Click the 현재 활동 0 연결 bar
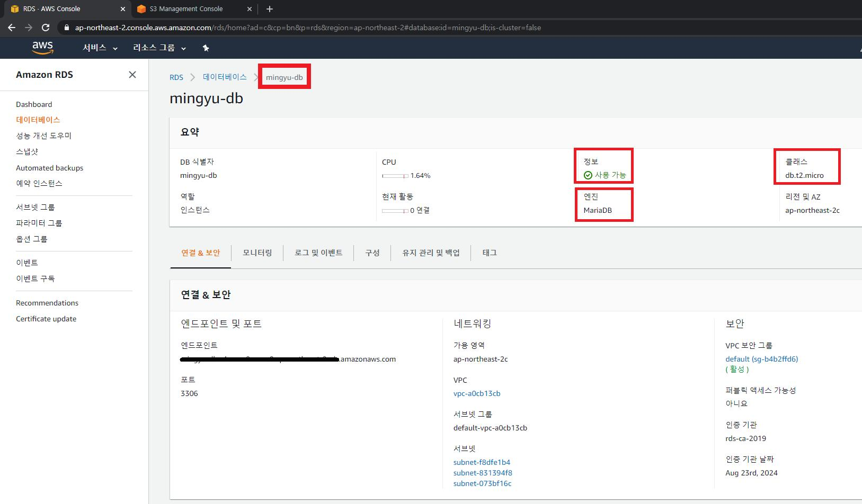The image size is (862, 504). 395,211
